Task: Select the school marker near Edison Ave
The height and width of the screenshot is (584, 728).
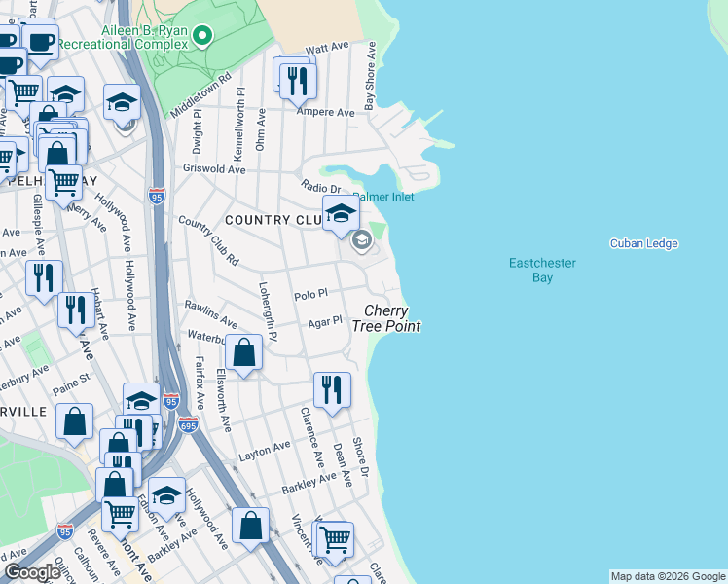Action: (x=166, y=496)
